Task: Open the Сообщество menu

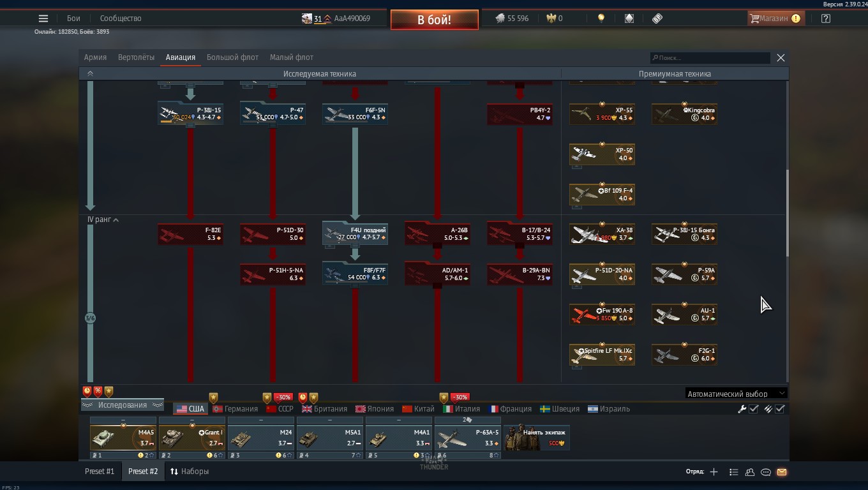Action: coord(121,19)
